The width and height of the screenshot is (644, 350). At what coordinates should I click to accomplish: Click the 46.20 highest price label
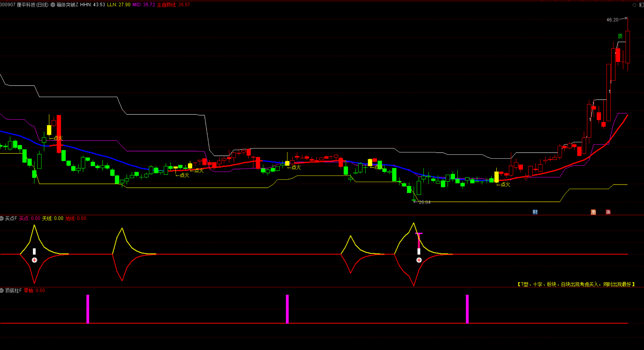point(612,20)
